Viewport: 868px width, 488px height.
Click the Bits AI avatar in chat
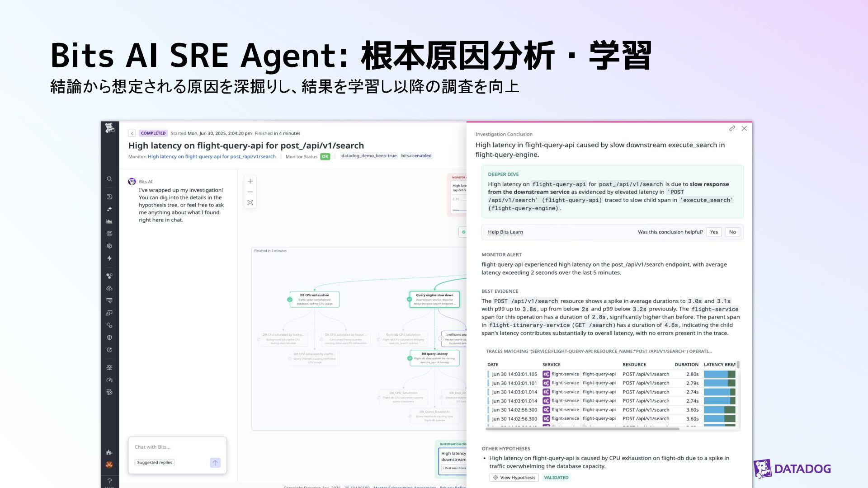[132, 182]
